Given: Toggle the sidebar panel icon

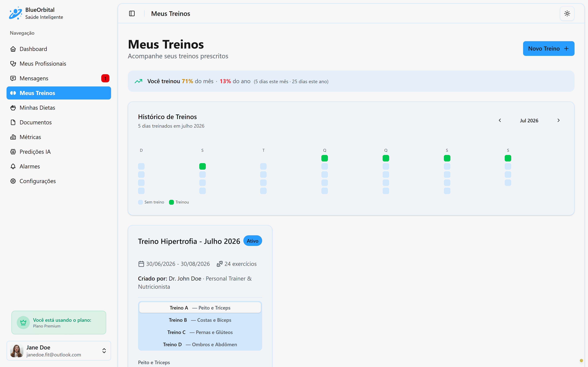Looking at the screenshot, I should (132, 14).
